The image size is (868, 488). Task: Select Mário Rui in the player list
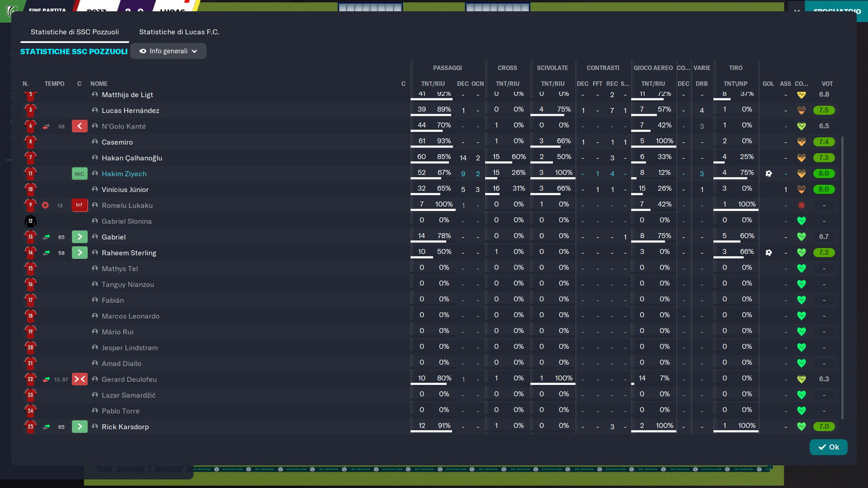(x=118, y=332)
